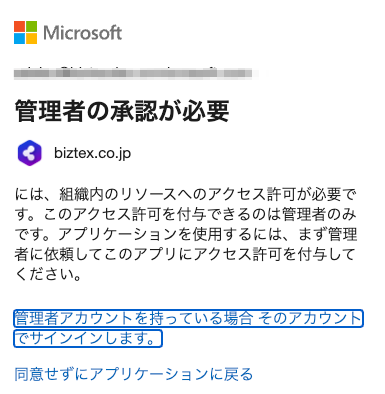Click the Microsoft four-square logo

25,33
